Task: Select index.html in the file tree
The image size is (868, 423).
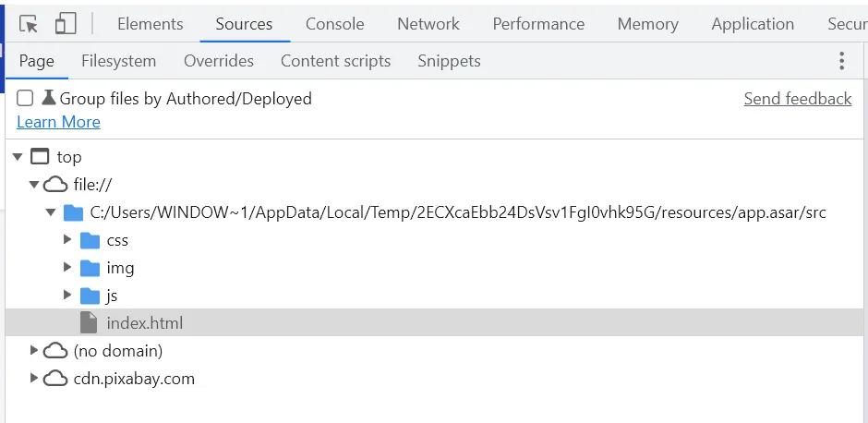Action: tap(144, 323)
